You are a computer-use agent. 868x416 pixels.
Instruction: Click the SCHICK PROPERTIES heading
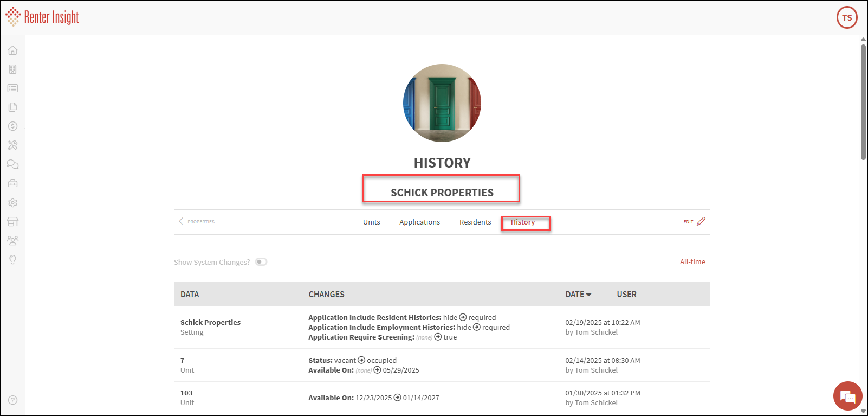click(x=442, y=193)
